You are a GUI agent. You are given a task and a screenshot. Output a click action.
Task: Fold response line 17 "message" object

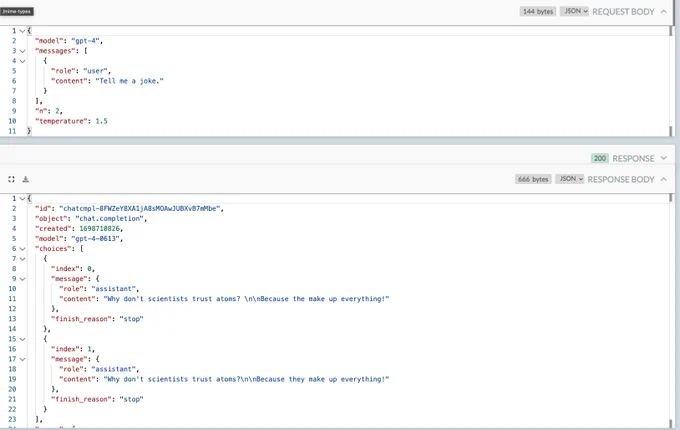22,359
